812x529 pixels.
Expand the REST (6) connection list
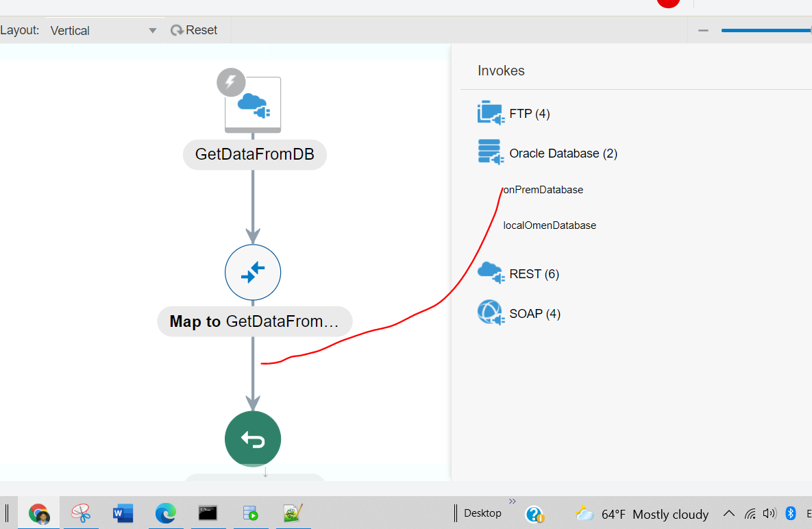click(x=534, y=273)
